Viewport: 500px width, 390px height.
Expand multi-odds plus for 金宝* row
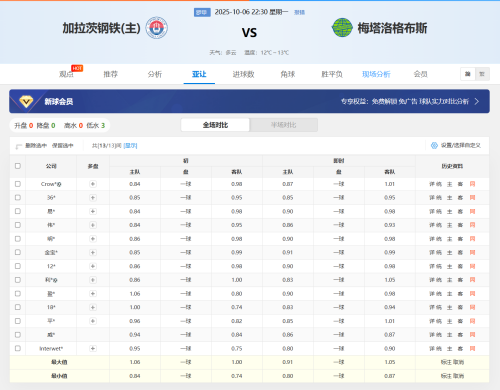tap(93, 252)
